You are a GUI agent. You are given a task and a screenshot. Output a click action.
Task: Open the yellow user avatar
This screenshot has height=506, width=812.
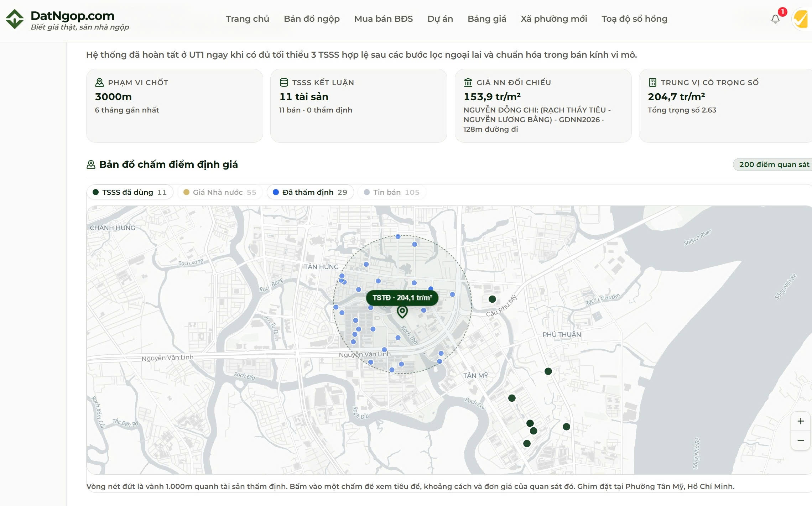click(x=802, y=19)
